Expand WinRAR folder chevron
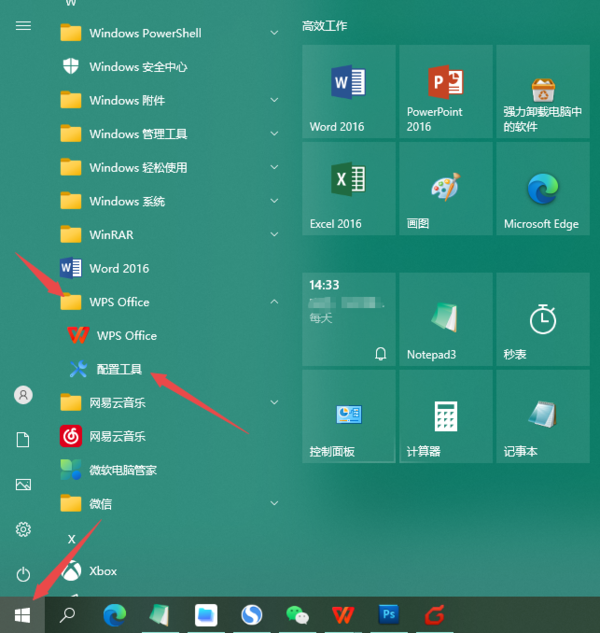This screenshot has width=600, height=633. click(274, 234)
